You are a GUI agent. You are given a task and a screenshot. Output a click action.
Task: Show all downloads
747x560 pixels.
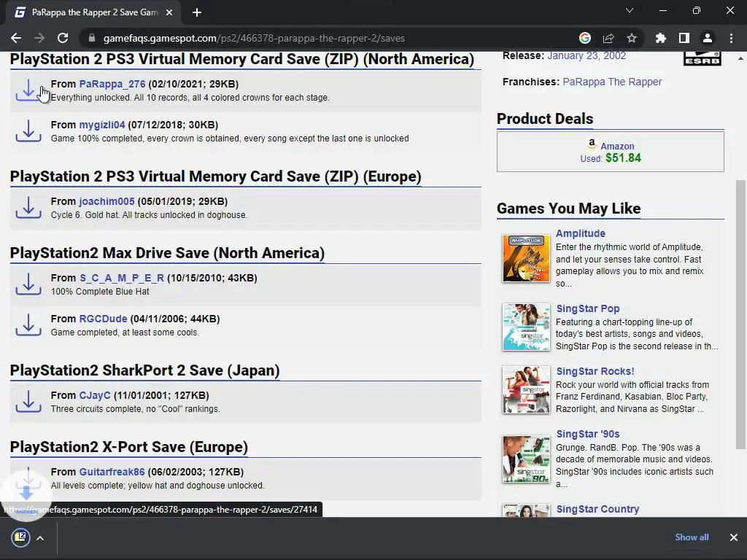point(692,537)
